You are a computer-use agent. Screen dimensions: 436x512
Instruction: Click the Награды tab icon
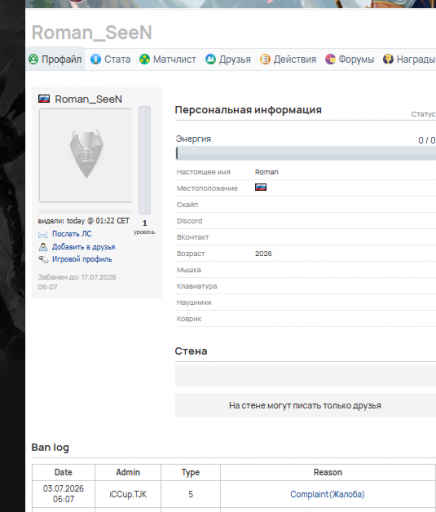point(388,59)
